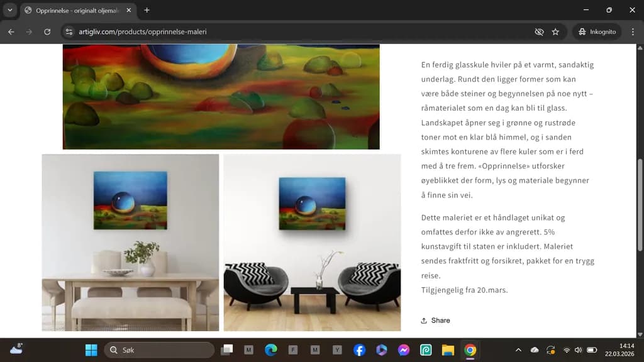This screenshot has height=362, width=644.
Task: Open the Chrome three-dot menu
Action: coord(633,31)
